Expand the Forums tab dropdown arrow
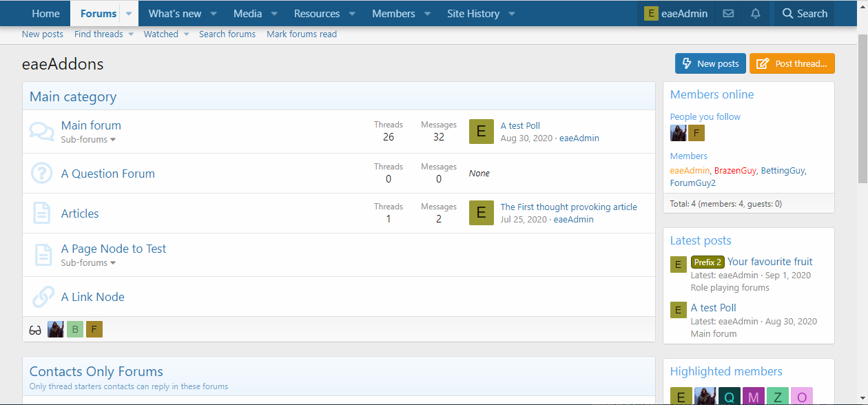Screen dimensions: 868x405 tap(129, 14)
